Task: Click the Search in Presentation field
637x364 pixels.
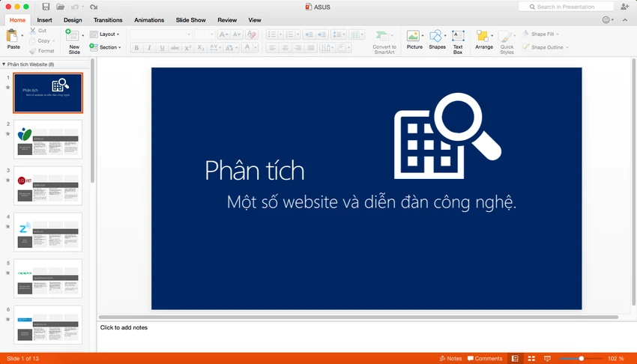Action: [566, 7]
